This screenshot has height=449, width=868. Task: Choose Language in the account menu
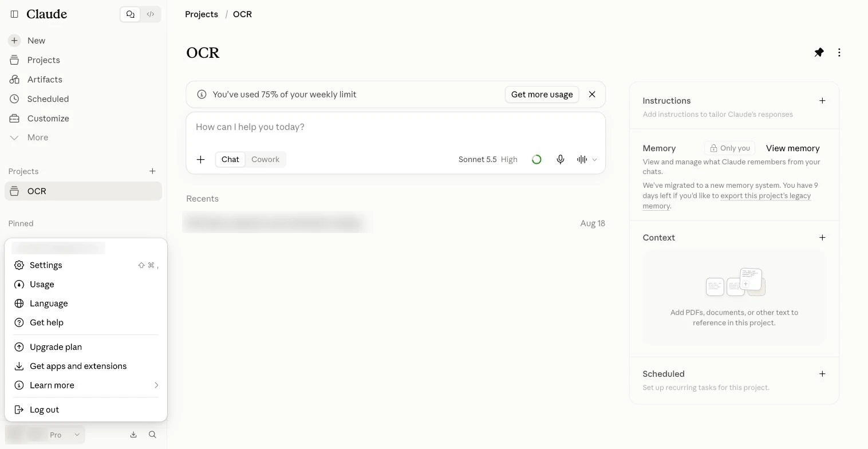(86, 304)
